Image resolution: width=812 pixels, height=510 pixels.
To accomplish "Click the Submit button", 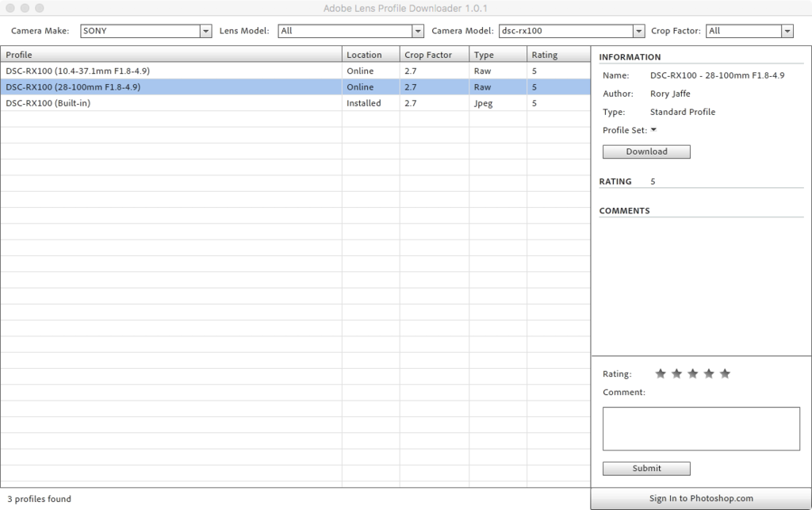I will (646, 469).
